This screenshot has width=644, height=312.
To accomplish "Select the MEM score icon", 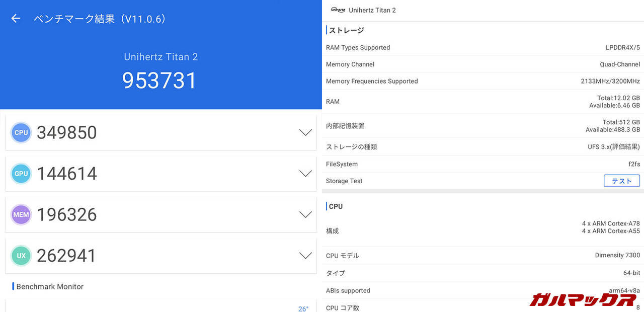I will tap(21, 214).
